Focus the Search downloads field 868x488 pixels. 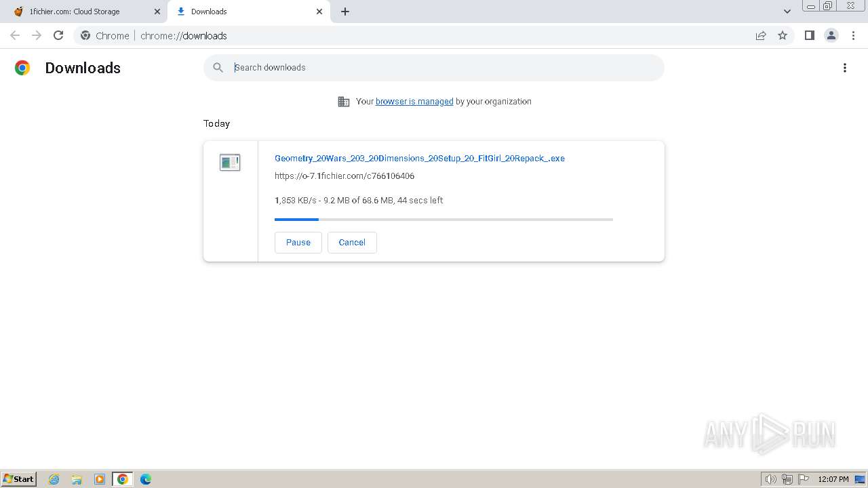tap(434, 68)
